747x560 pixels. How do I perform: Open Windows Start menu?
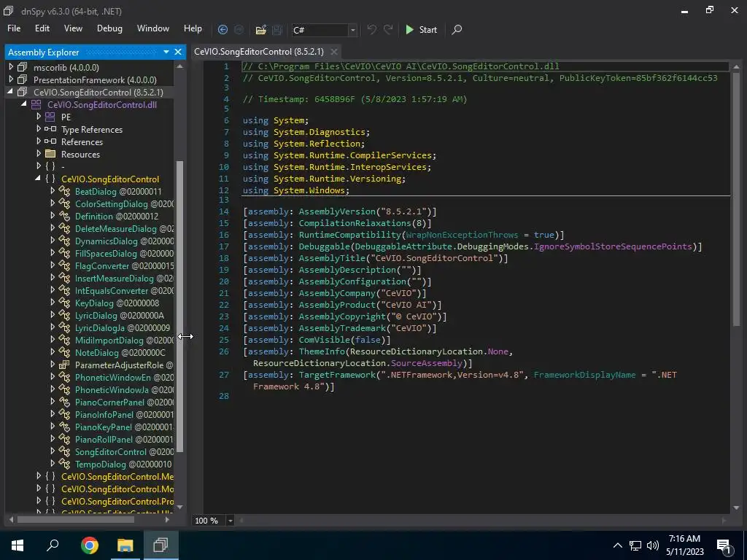(x=18, y=545)
